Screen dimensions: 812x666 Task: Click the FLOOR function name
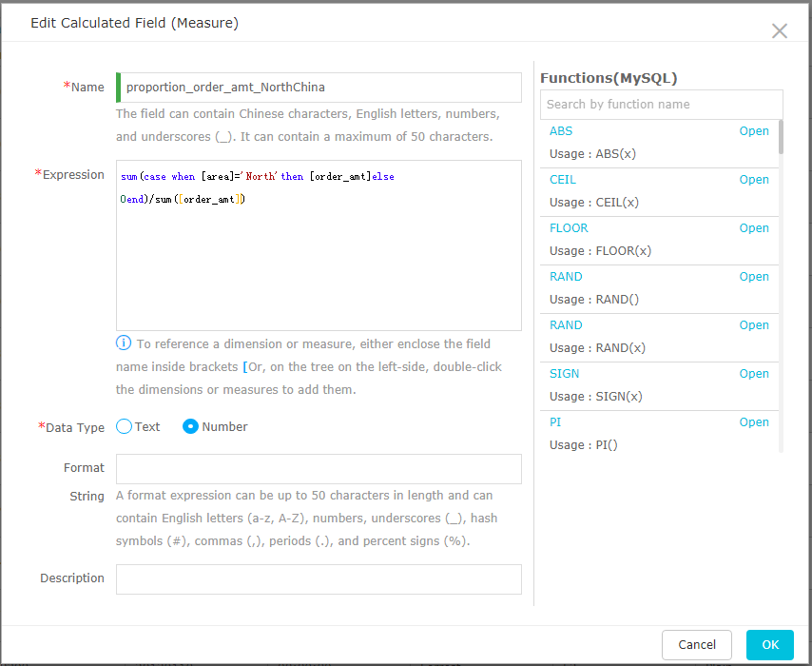click(x=569, y=228)
